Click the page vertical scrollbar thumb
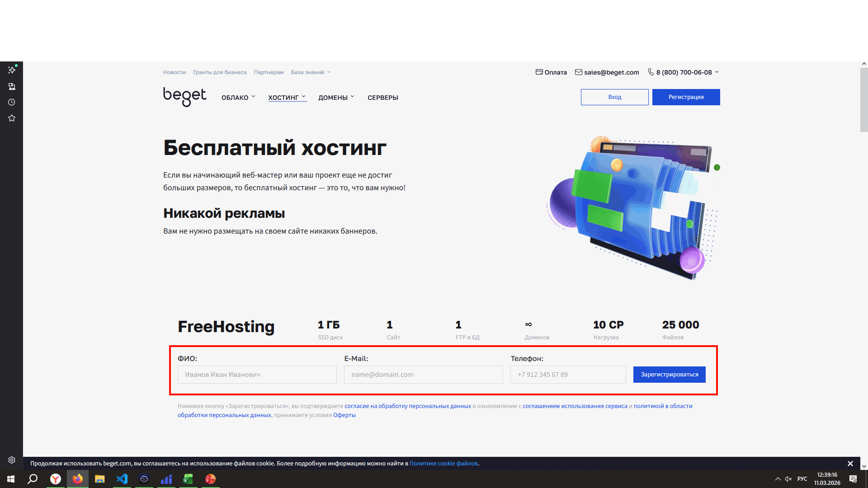868x488 pixels. click(x=864, y=100)
